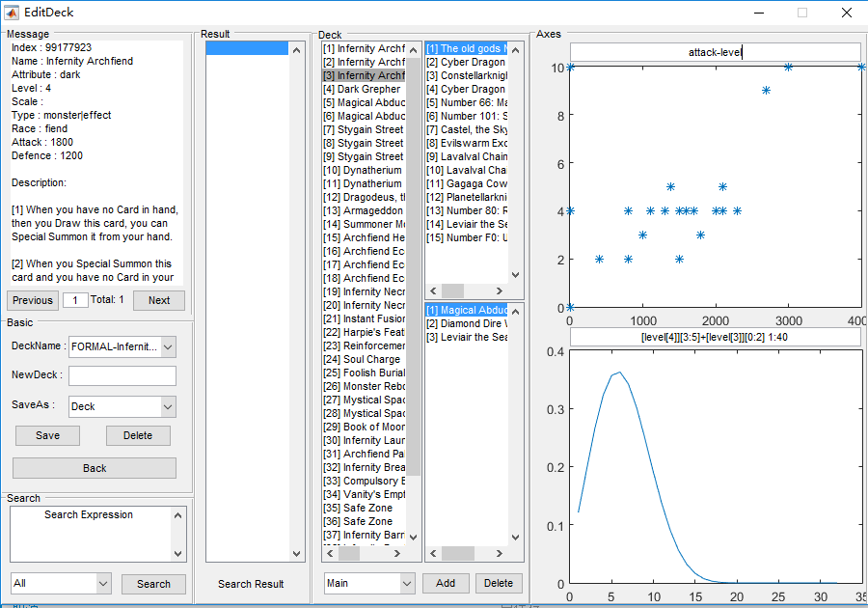Select [34] Vanity's Emptiness in deck
Viewport: 868px width, 608px height.
pyautogui.click(x=365, y=494)
